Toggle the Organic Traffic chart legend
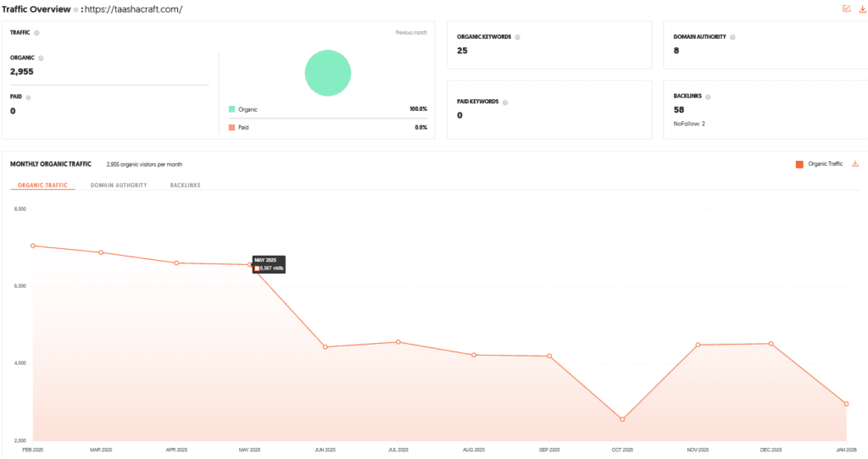 coord(819,163)
